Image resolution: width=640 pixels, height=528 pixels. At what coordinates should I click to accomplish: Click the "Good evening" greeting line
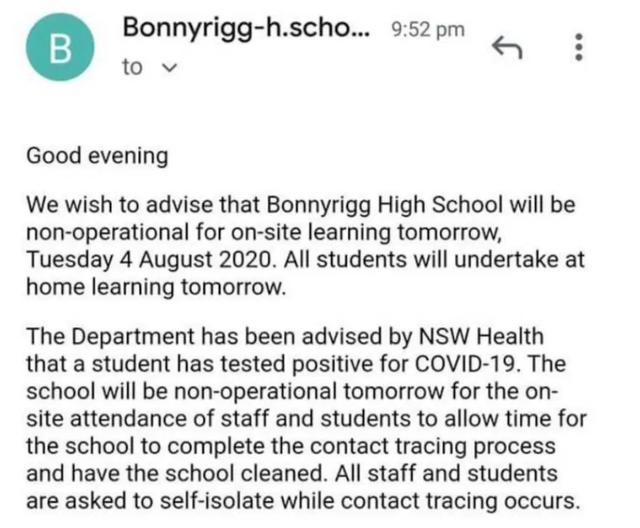[97, 156]
